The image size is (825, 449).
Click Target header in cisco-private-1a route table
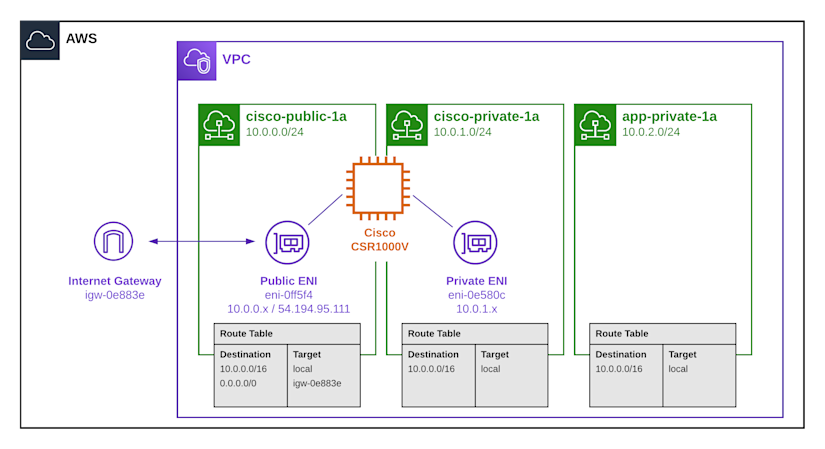pyautogui.click(x=495, y=355)
